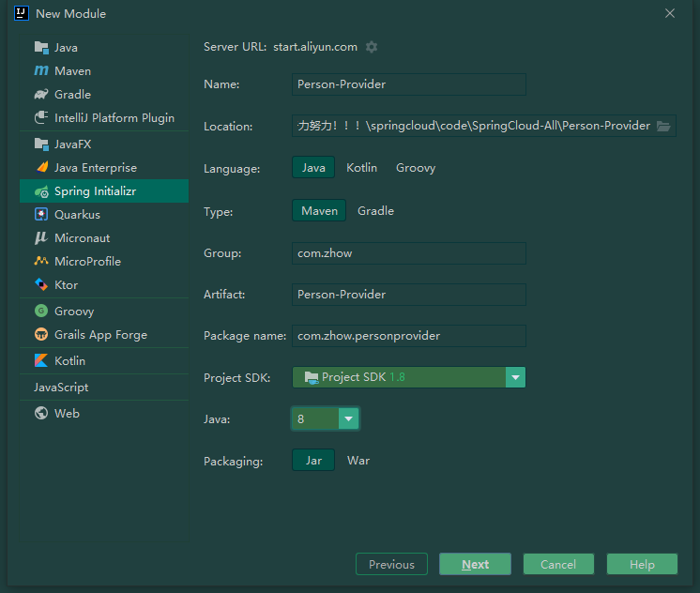Open the Java version dropdown arrow

(349, 418)
